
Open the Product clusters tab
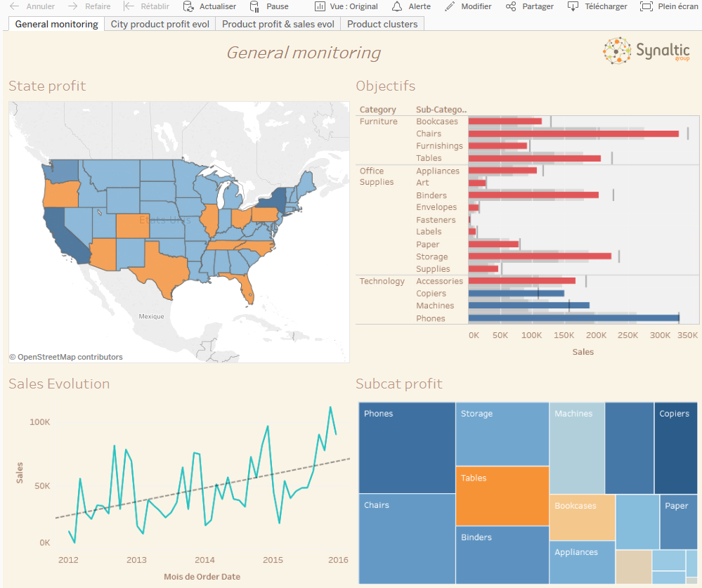(x=382, y=24)
